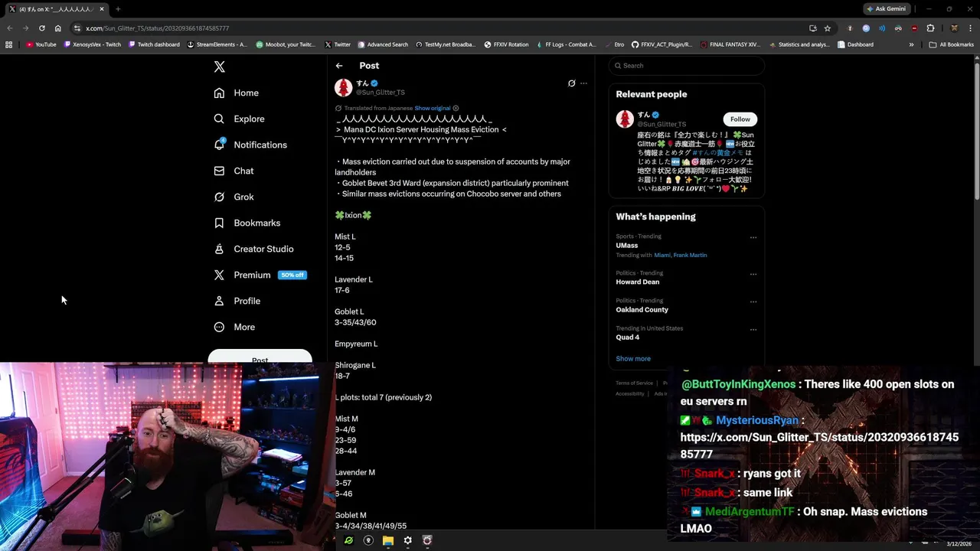Open the Quad 4 trending topic

628,337
